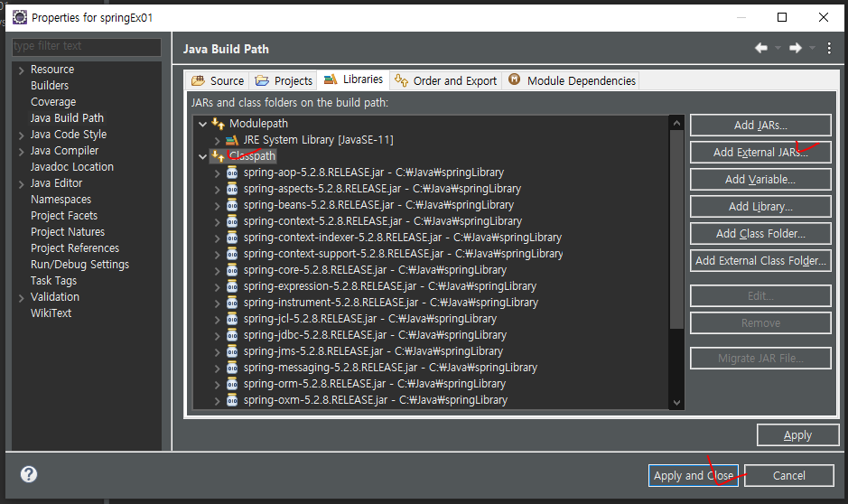Click the Add Class Folder... button
848x504 pixels.
(x=760, y=233)
